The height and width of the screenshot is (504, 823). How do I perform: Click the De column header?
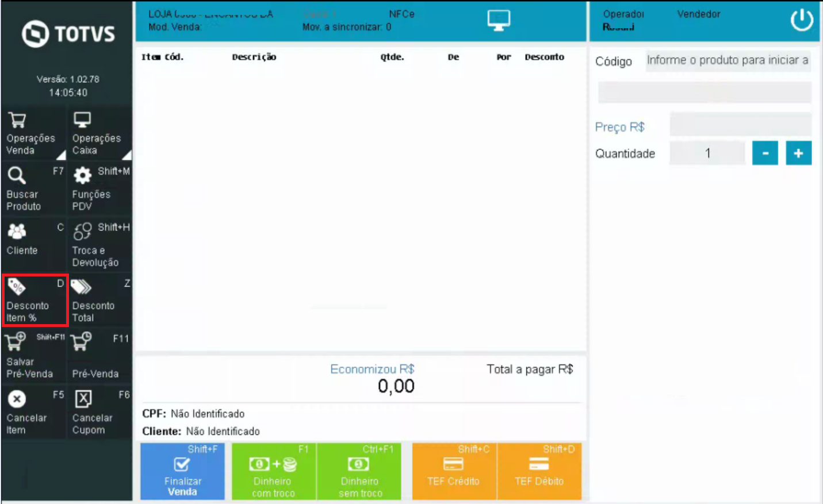click(x=453, y=57)
